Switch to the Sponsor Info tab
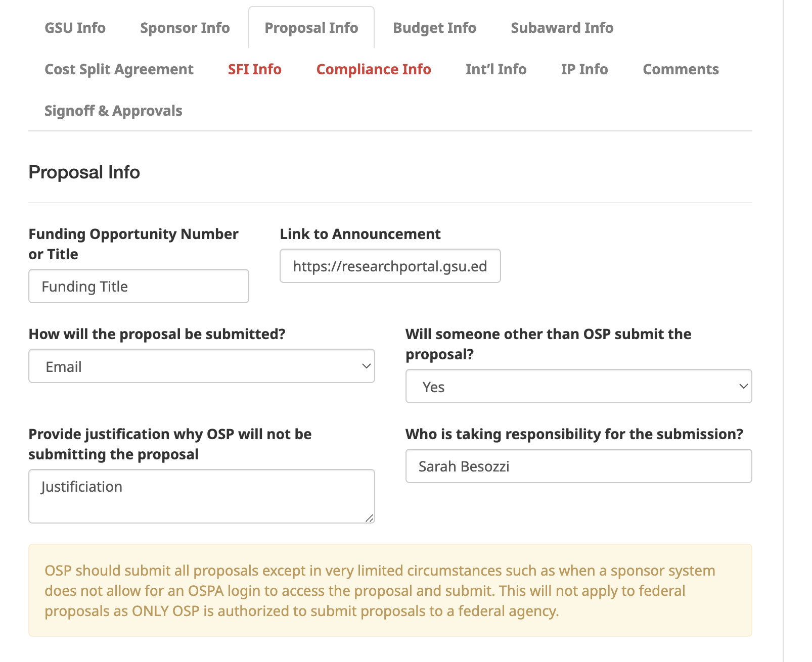Image resolution: width=812 pixels, height=662 pixels. (185, 28)
